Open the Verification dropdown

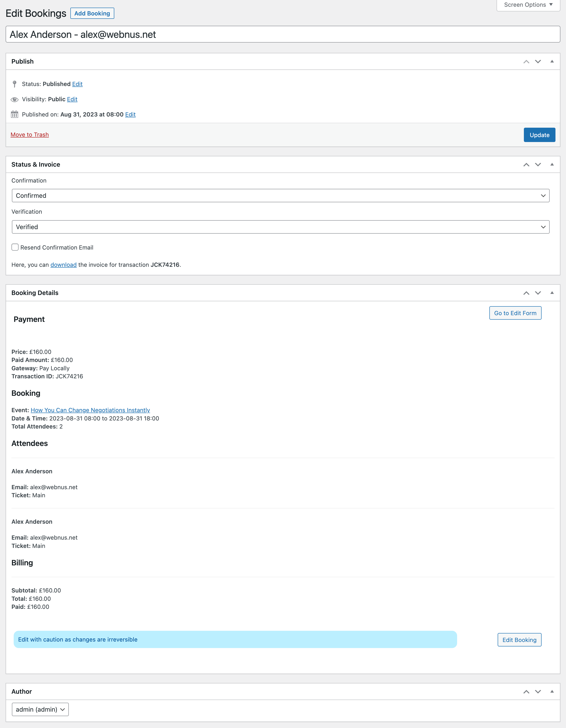click(280, 227)
